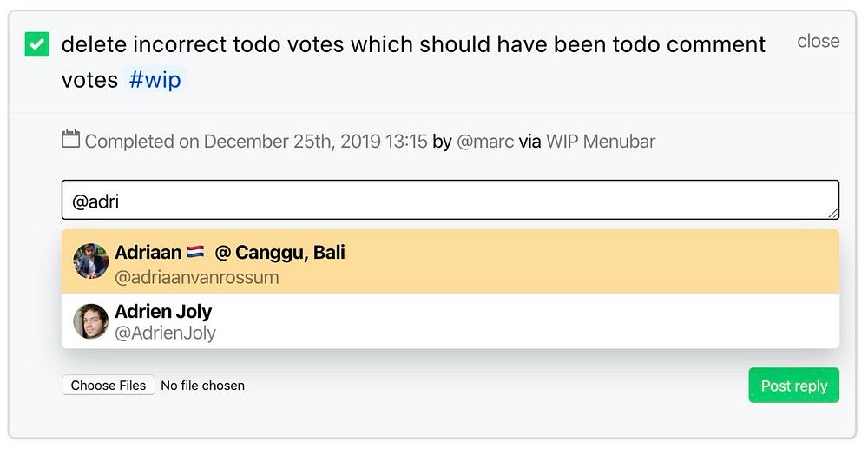The width and height of the screenshot is (868, 449).
Task: Click the Netherlands flag next to Adriaan
Action: (x=195, y=253)
